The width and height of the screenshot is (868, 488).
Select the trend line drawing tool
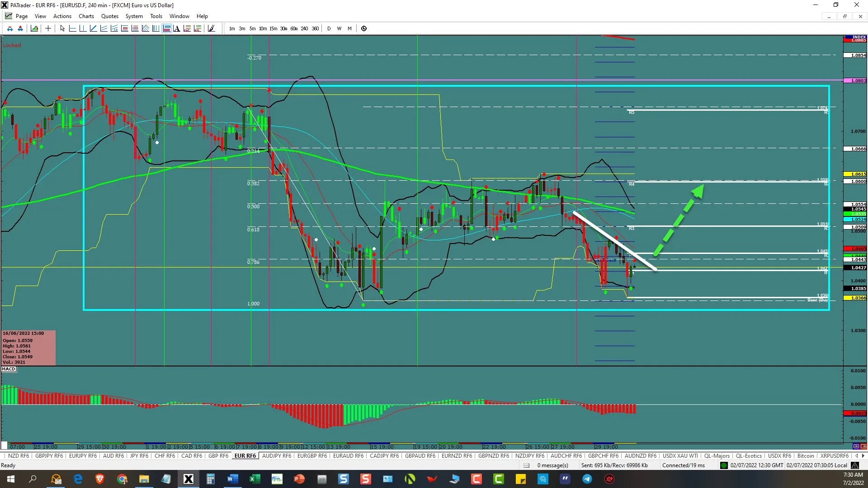(x=93, y=28)
